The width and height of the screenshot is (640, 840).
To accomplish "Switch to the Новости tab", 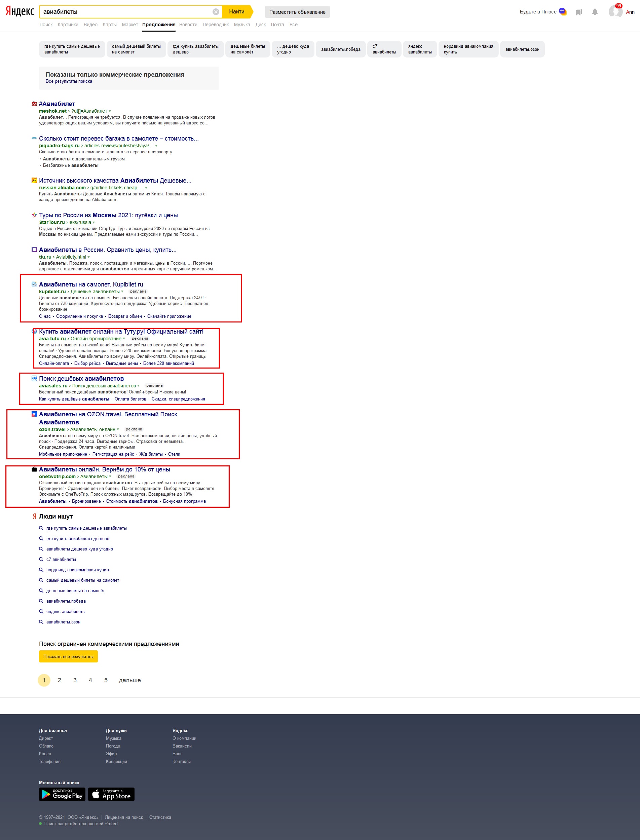I will [188, 25].
